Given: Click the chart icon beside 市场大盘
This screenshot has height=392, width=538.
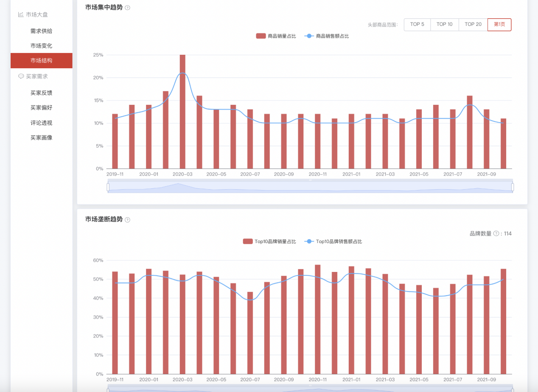Looking at the screenshot, I should point(21,14).
